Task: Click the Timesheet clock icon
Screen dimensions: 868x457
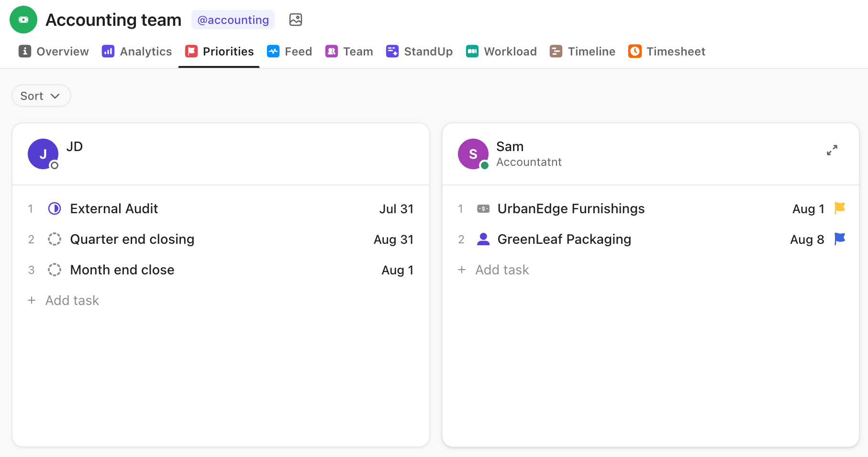Action: pos(634,51)
